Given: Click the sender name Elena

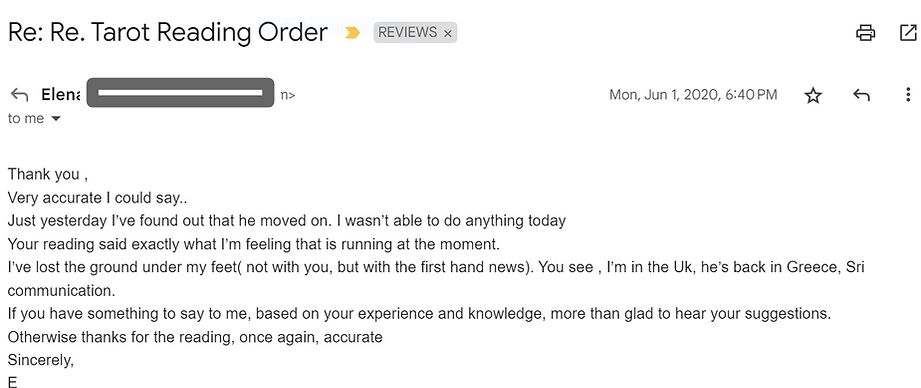Looking at the screenshot, I should pyautogui.click(x=60, y=95).
